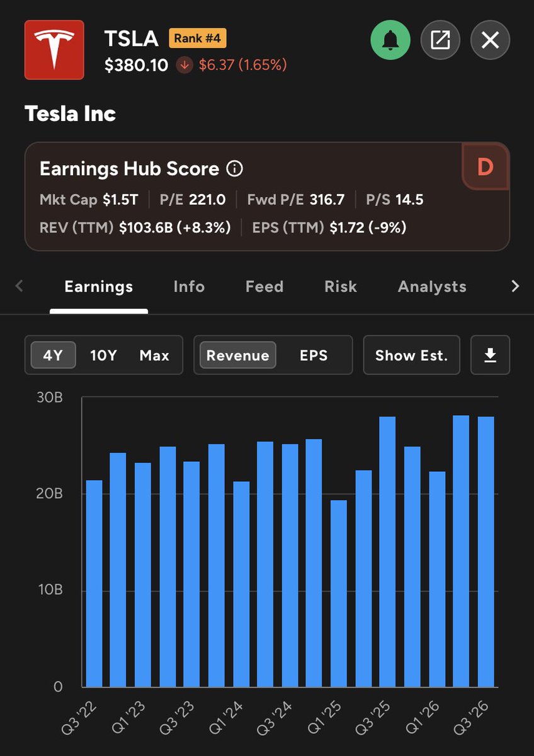Click the green alert bell icon
This screenshot has width=534, height=756.
(390, 40)
